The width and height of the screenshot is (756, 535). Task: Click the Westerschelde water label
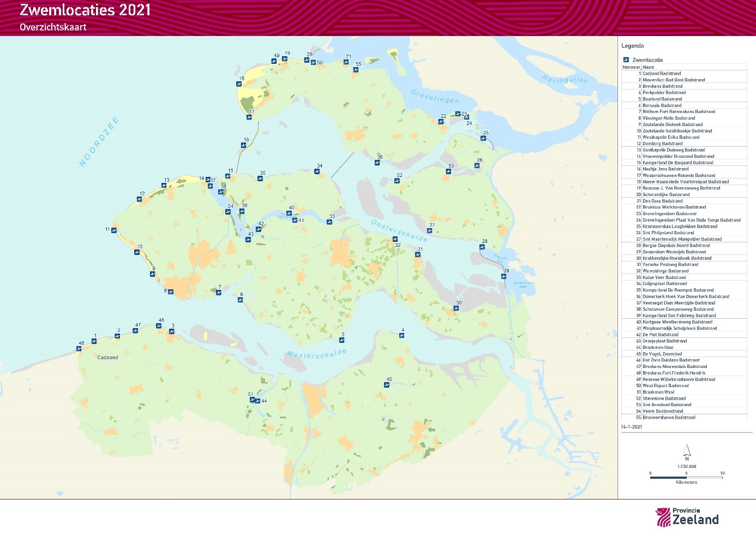(316, 354)
